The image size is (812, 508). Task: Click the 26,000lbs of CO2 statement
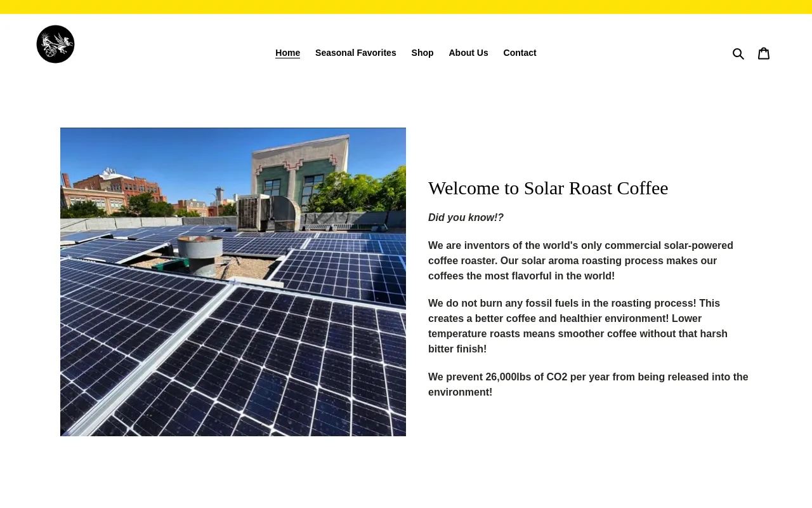pyautogui.click(x=587, y=385)
